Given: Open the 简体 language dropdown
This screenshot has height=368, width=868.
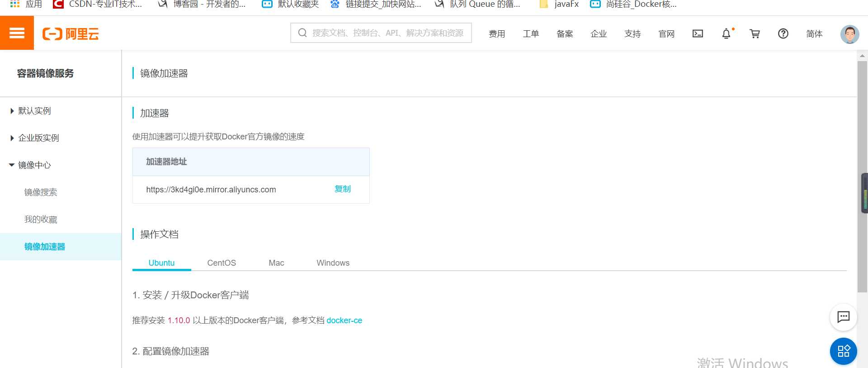Looking at the screenshot, I should (x=814, y=34).
